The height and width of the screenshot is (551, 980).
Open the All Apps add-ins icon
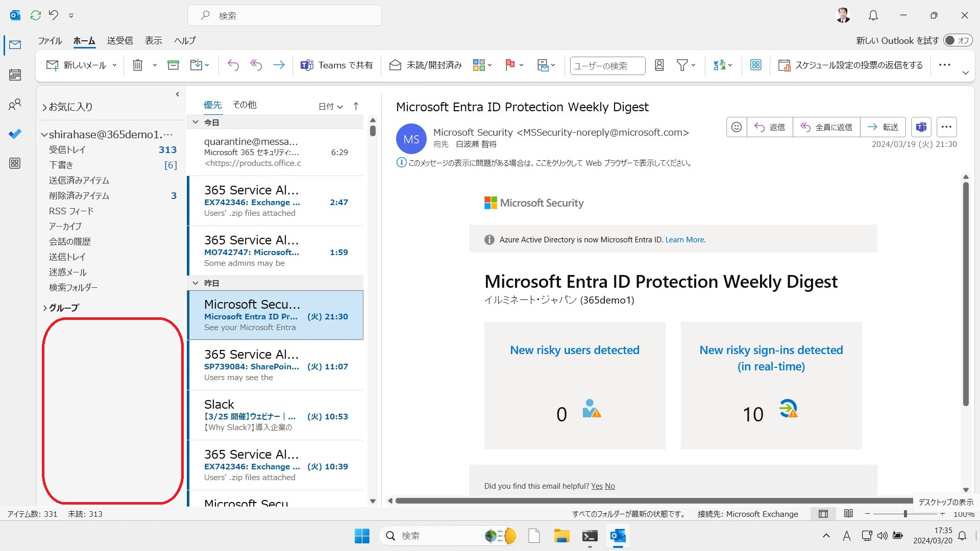click(756, 65)
